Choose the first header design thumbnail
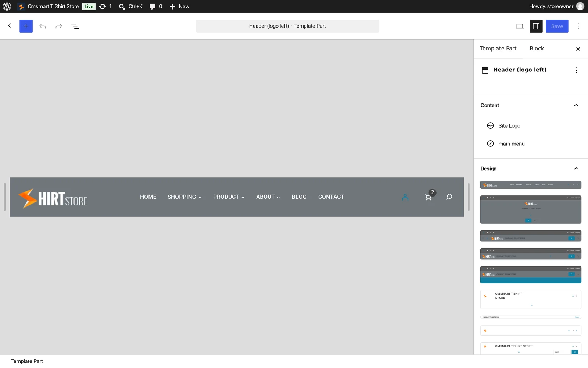The height and width of the screenshot is (368, 588). coord(531,185)
